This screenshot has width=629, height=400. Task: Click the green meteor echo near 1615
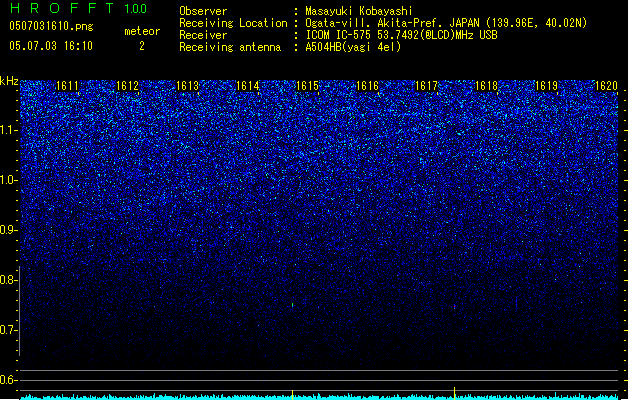click(x=292, y=305)
